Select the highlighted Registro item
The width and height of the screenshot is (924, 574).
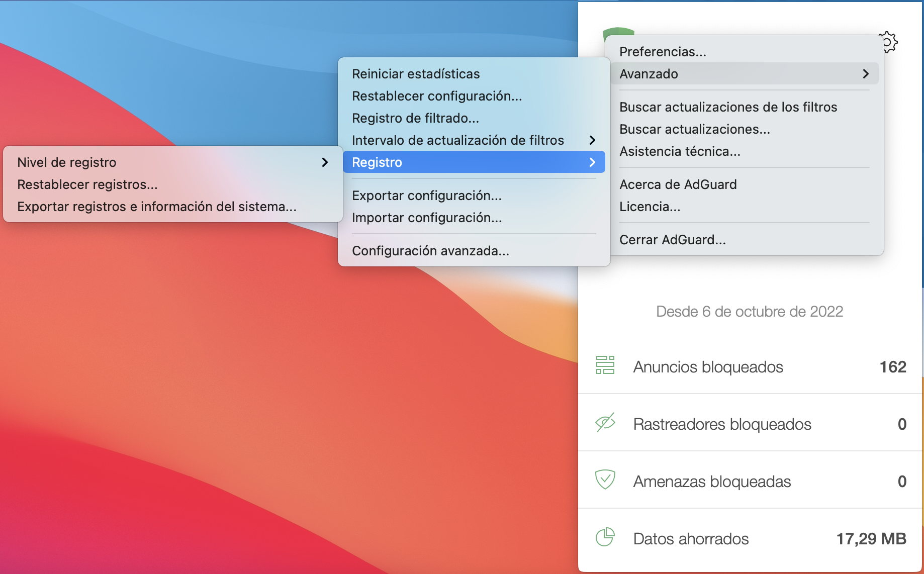point(474,162)
